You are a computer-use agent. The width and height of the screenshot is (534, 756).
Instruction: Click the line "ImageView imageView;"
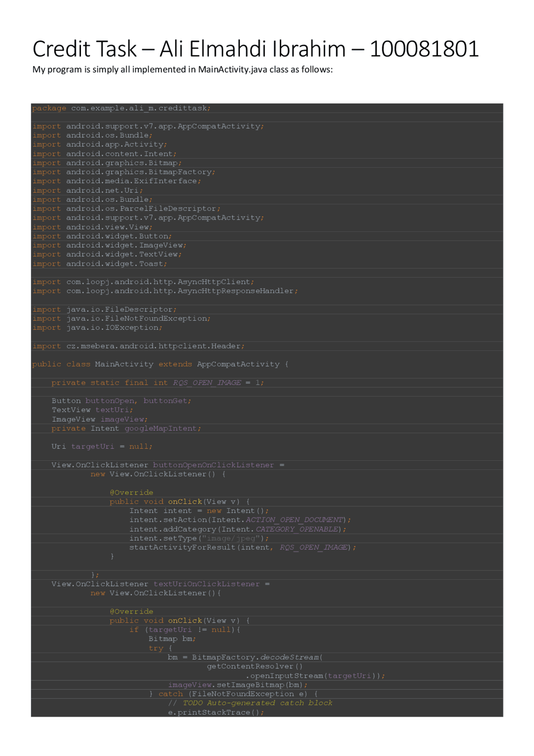[100, 419]
